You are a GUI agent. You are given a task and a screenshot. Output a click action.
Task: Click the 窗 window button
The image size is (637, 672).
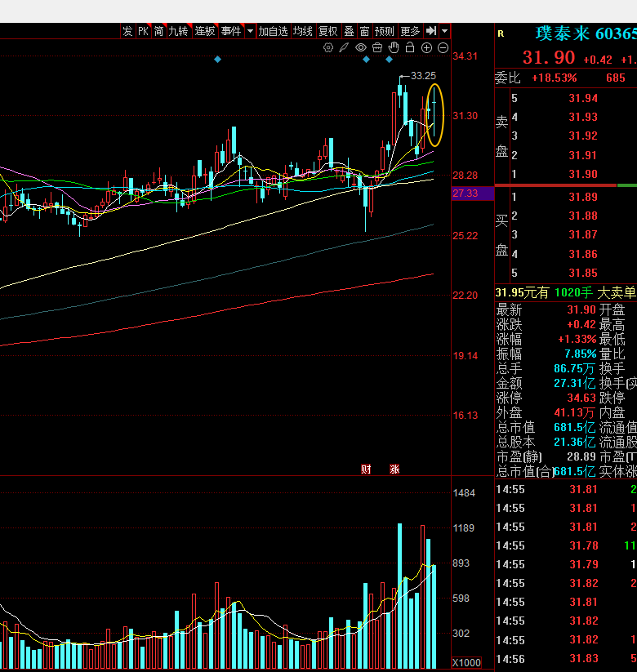[365, 31]
